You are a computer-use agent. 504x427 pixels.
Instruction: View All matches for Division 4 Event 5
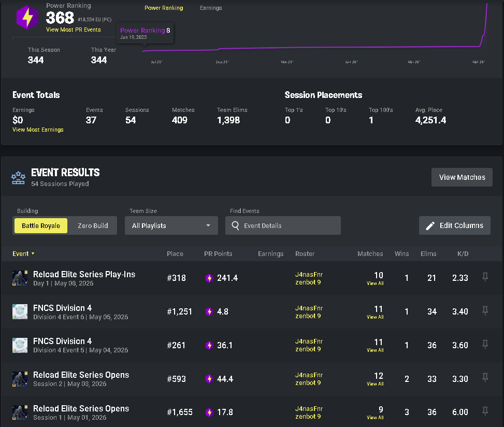click(375, 350)
